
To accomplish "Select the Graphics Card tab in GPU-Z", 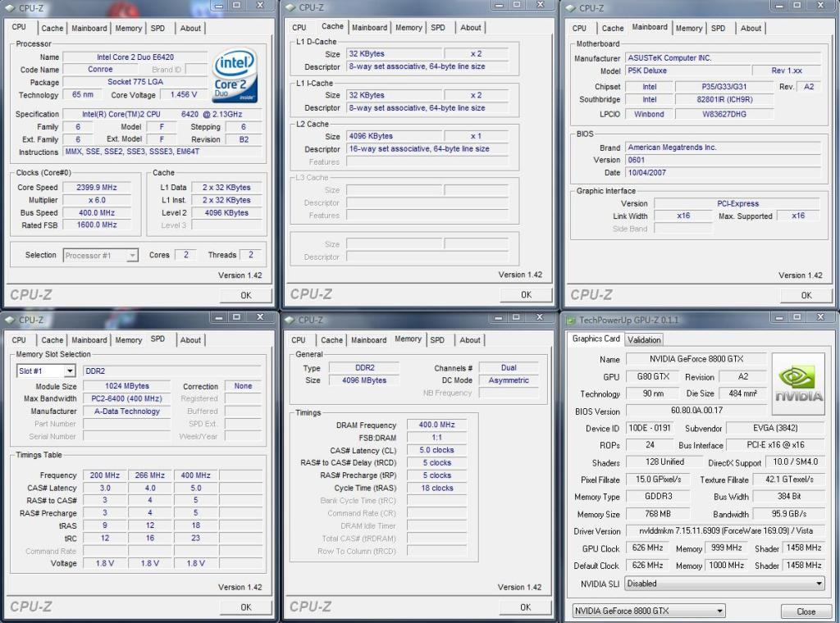I will point(596,339).
